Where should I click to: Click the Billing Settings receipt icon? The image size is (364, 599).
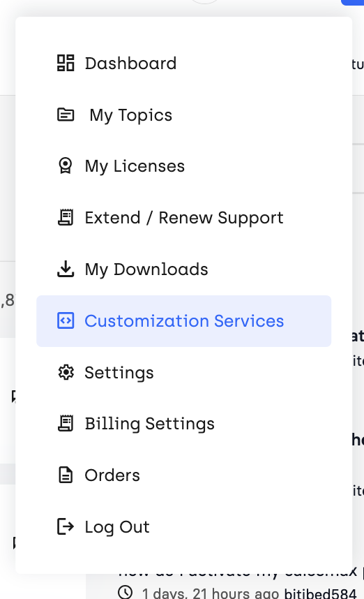66,424
